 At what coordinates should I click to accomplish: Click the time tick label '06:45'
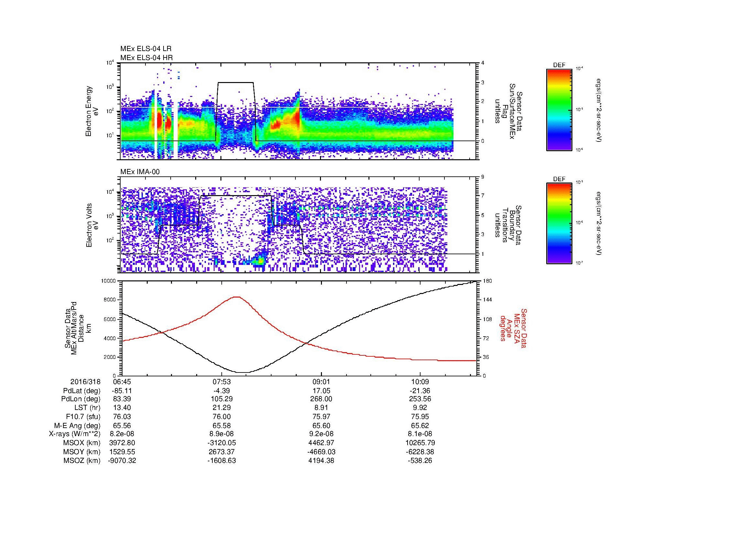[122, 382]
